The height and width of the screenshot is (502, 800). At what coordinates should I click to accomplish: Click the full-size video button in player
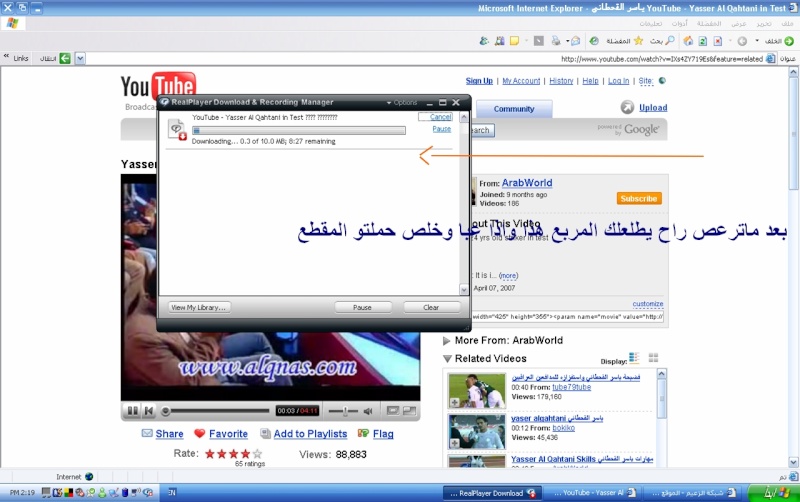(409, 410)
